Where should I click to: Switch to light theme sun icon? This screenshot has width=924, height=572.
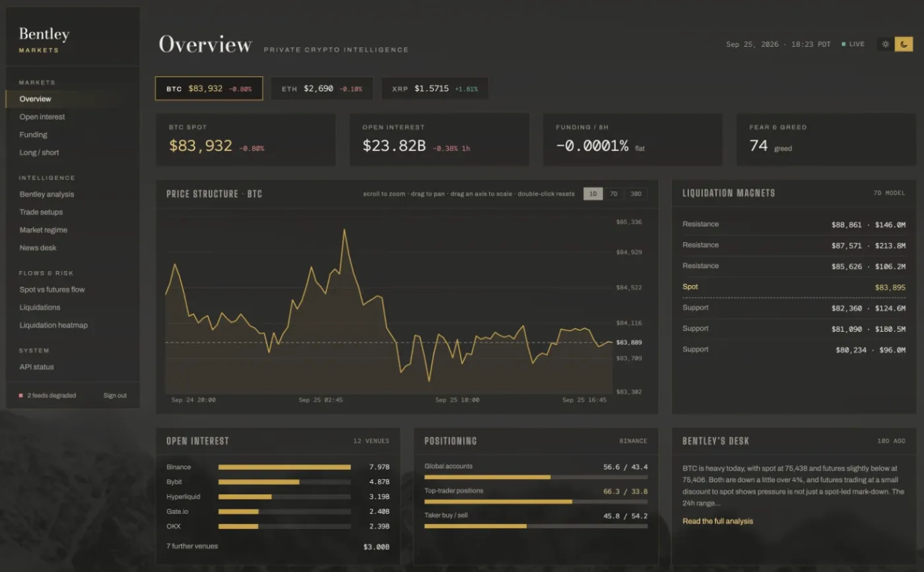tap(886, 44)
